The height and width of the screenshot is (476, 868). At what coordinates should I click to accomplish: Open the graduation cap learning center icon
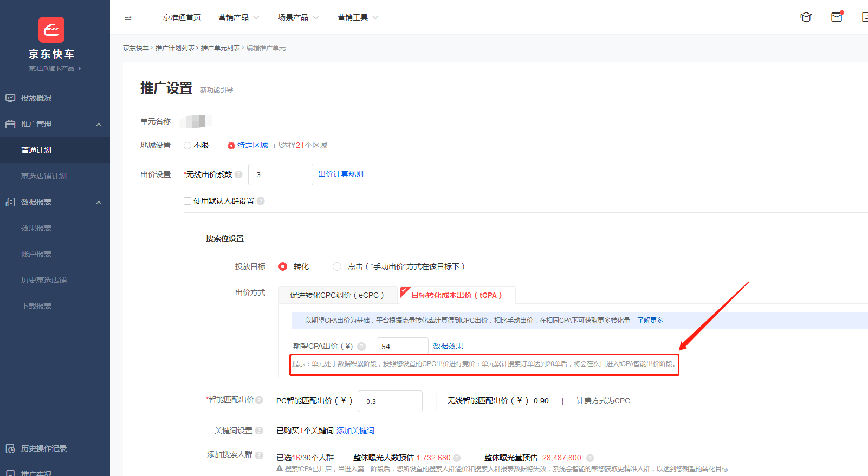pyautogui.click(x=806, y=17)
